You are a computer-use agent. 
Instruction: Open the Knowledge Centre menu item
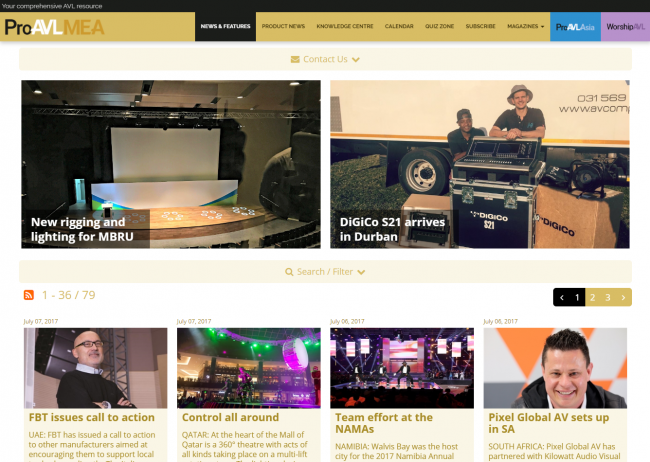point(345,26)
